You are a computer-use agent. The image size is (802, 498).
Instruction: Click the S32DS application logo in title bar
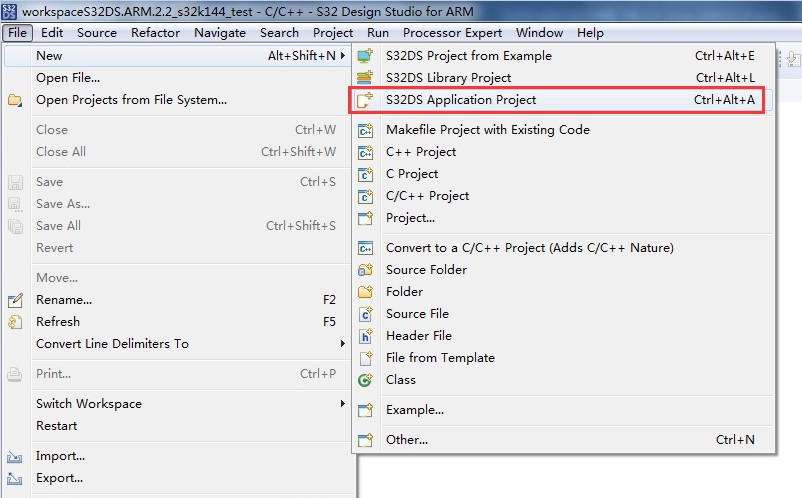(9, 11)
